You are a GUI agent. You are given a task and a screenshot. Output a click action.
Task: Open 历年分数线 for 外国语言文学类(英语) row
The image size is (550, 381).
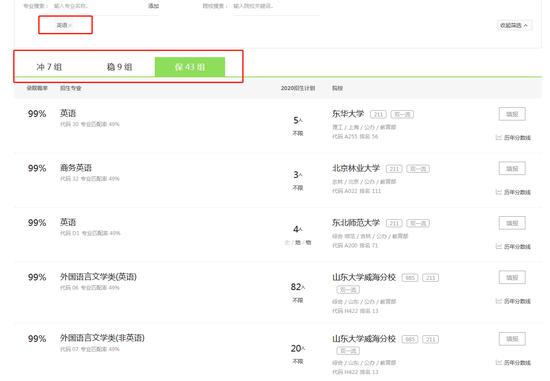(x=513, y=301)
